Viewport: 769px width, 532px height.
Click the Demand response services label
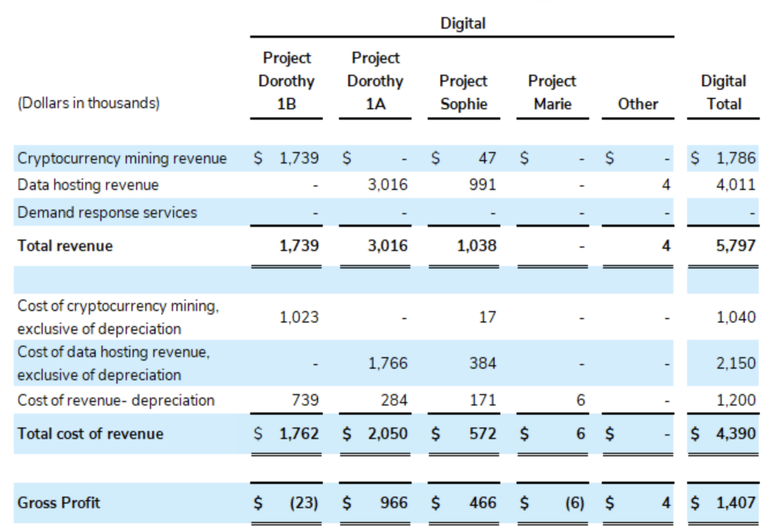pyautogui.click(x=107, y=213)
